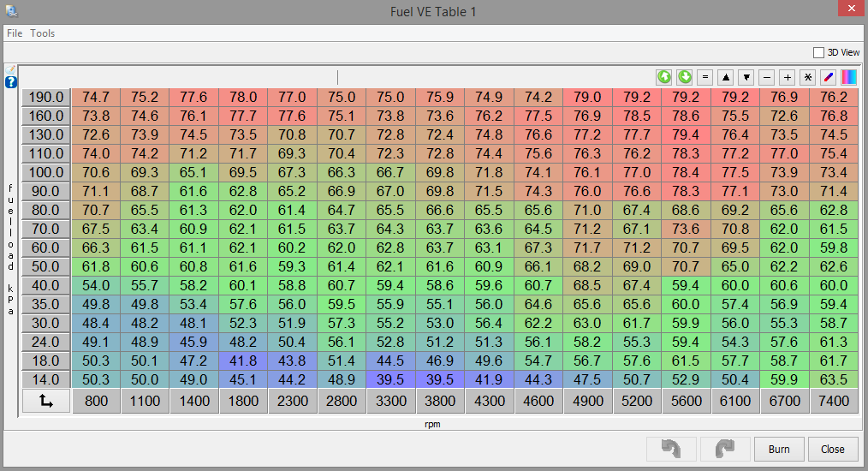Select the 60.0 kPa row header
The image size is (868, 471).
click(46, 247)
